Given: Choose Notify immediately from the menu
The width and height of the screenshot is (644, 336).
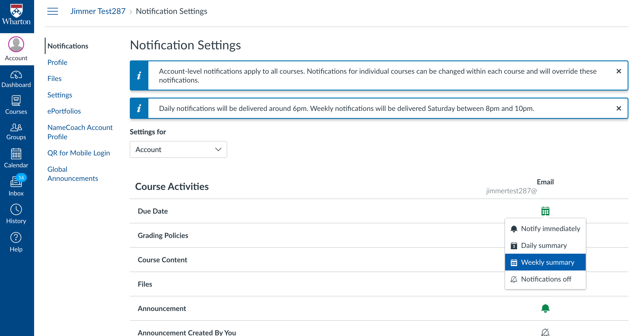Looking at the screenshot, I should (x=545, y=229).
